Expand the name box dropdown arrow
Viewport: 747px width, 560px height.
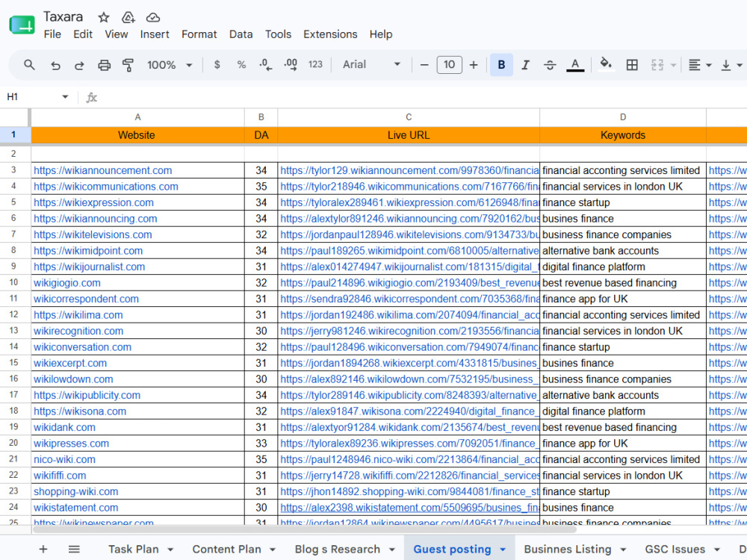pos(65,97)
